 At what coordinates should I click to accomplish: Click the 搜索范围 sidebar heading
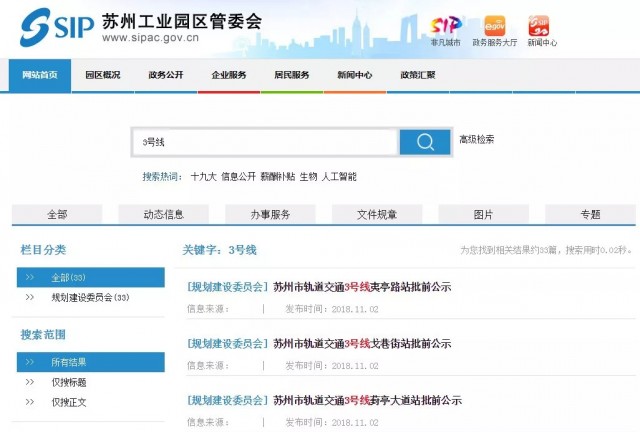click(43, 335)
